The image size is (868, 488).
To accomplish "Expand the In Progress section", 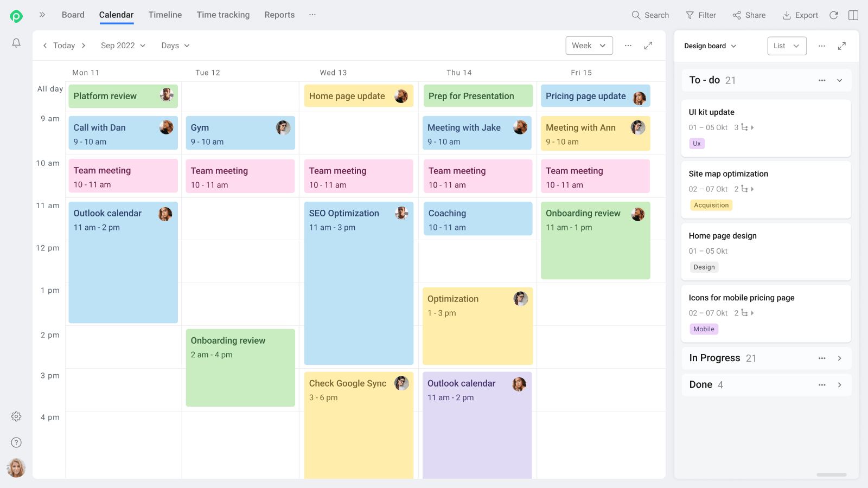I will click(839, 358).
